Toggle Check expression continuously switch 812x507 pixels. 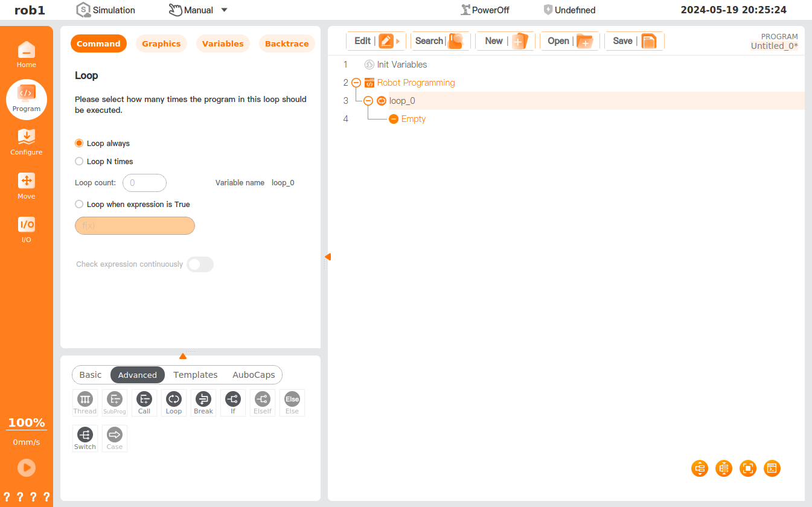pyautogui.click(x=200, y=264)
